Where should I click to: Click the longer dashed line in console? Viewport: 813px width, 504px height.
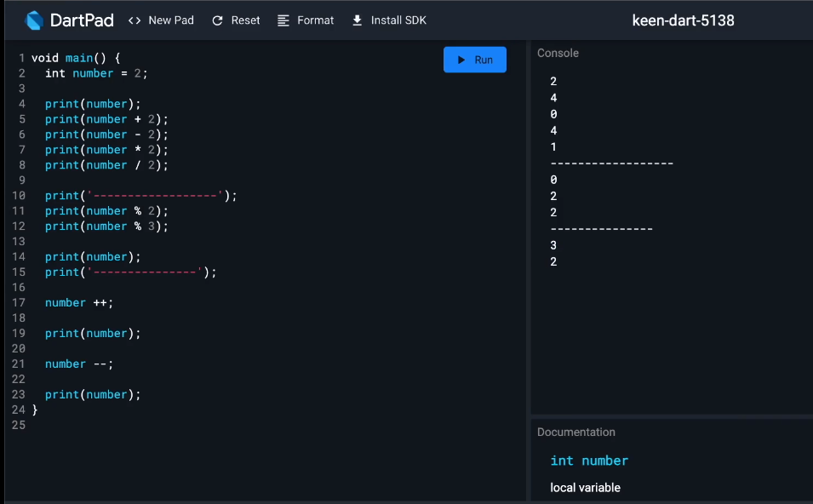coord(612,163)
